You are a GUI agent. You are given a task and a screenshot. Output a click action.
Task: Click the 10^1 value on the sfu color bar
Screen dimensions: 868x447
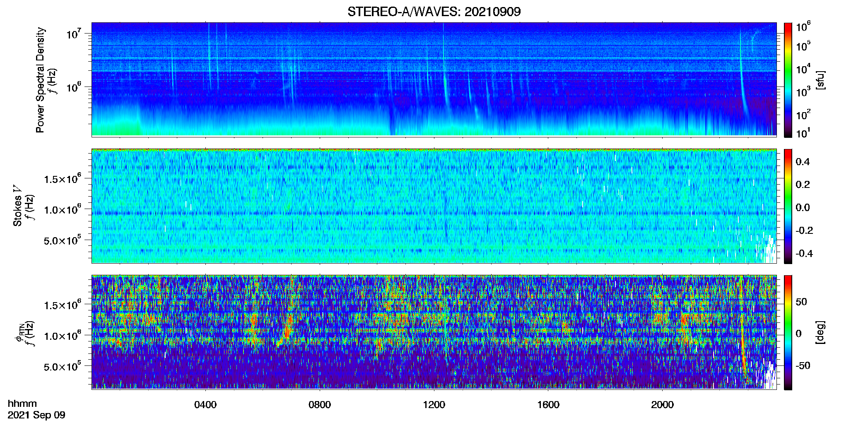point(803,133)
